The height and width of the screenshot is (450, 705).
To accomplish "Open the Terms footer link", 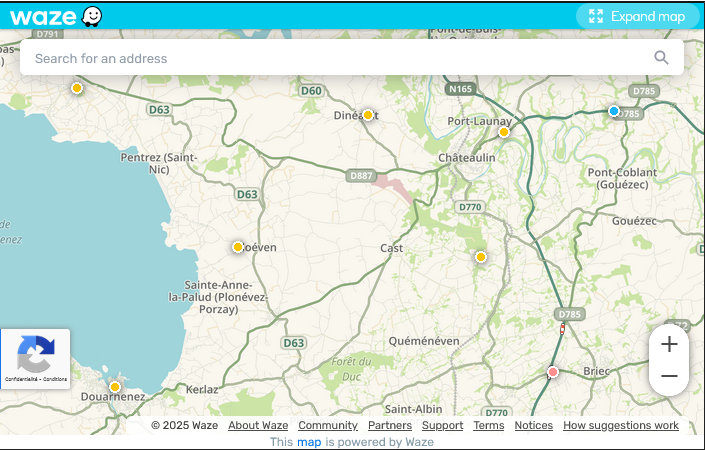I will (x=489, y=425).
